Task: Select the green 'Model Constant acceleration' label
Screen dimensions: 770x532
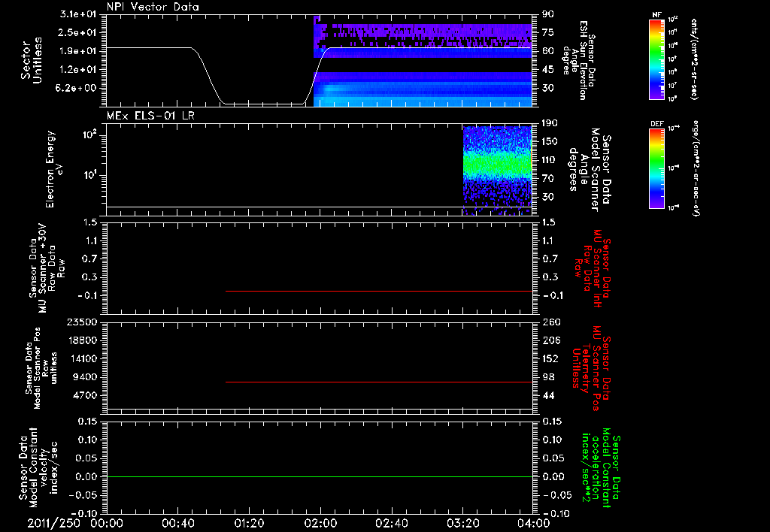Action: click(600, 468)
